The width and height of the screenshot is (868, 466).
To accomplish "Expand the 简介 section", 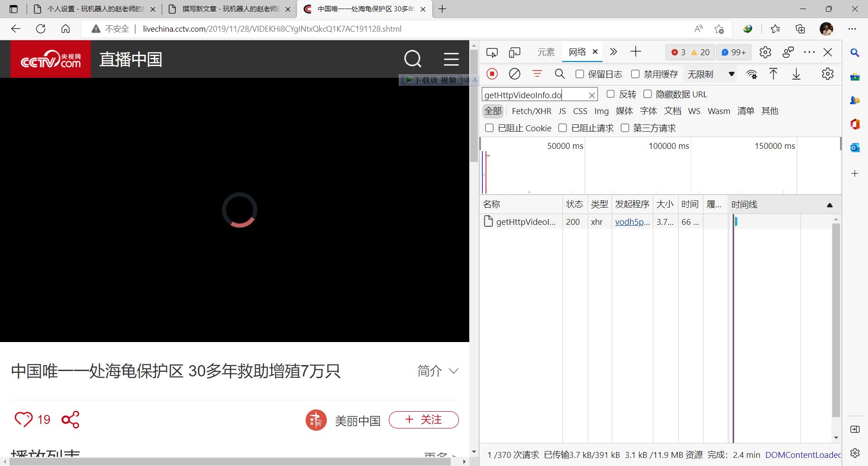I will tap(438, 371).
